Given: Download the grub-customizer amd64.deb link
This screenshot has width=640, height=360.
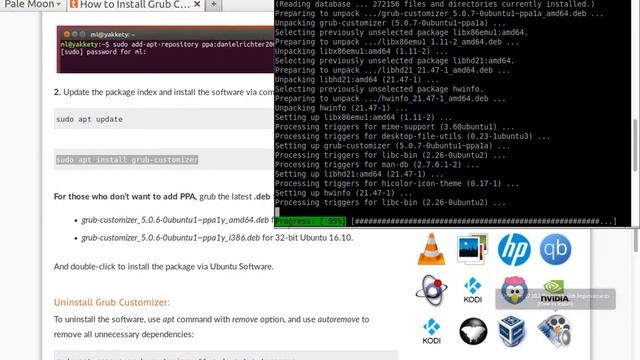Looking at the screenshot, I should pos(175,220).
